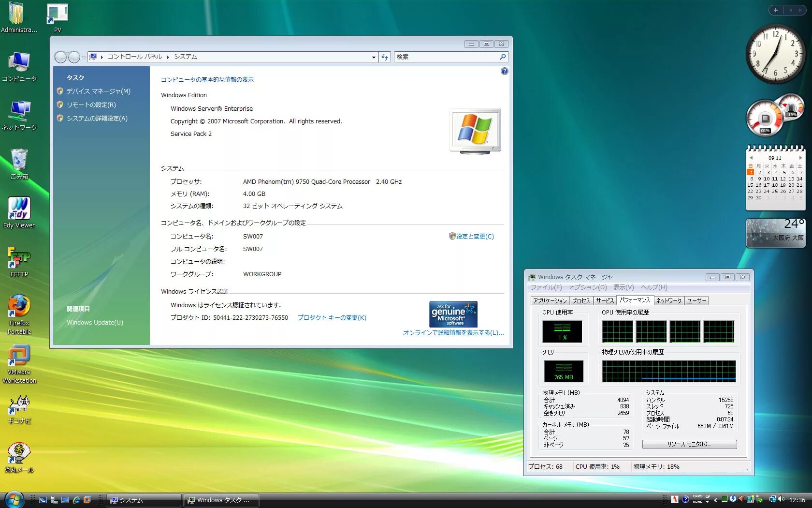Open the ネットワーク desktop icon
This screenshot has width=812, height=508.
pyautogui.click(x=19, y=116)
